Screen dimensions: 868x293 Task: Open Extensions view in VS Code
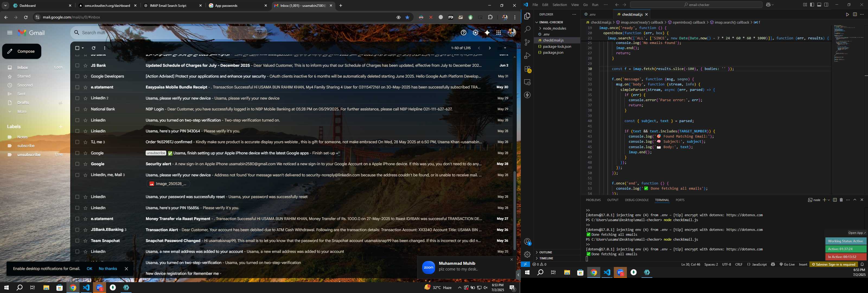527,69
